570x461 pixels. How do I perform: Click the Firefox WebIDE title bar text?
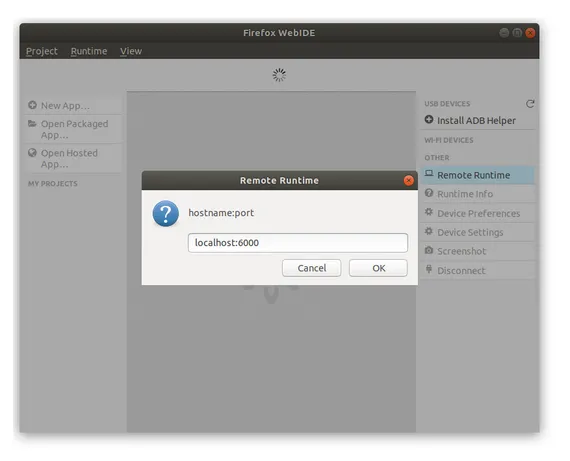coord(279,33)
